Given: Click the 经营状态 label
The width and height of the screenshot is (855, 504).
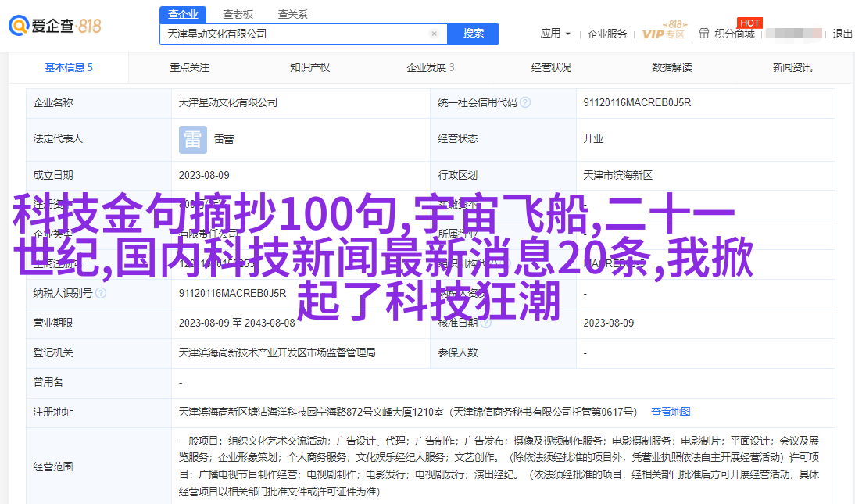Looking at the screenshot, I should tap(457, 138).
